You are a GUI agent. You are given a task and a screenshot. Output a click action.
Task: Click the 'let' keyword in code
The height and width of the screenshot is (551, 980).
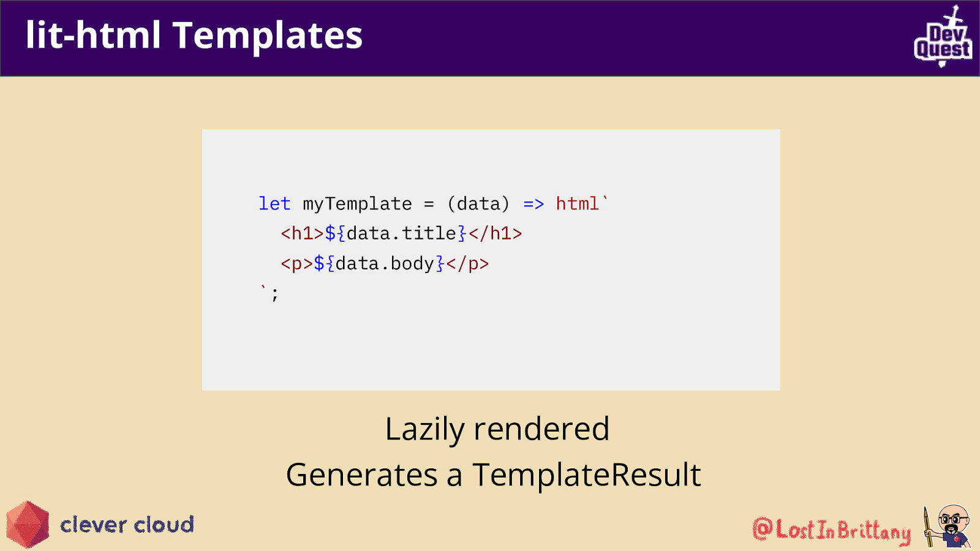click(274, 203)
